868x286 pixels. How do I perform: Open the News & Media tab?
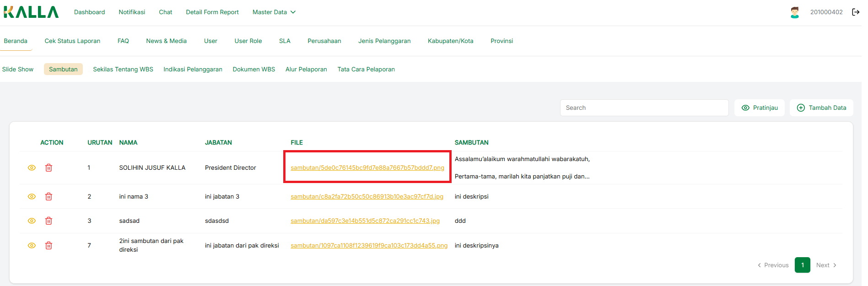click(x=166, y=41)
